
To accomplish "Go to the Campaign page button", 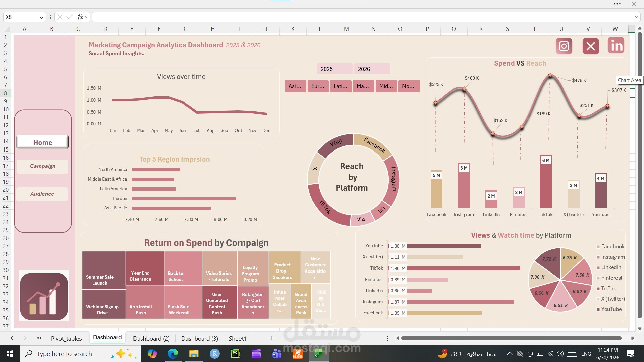I will click(x=43, y=166).
